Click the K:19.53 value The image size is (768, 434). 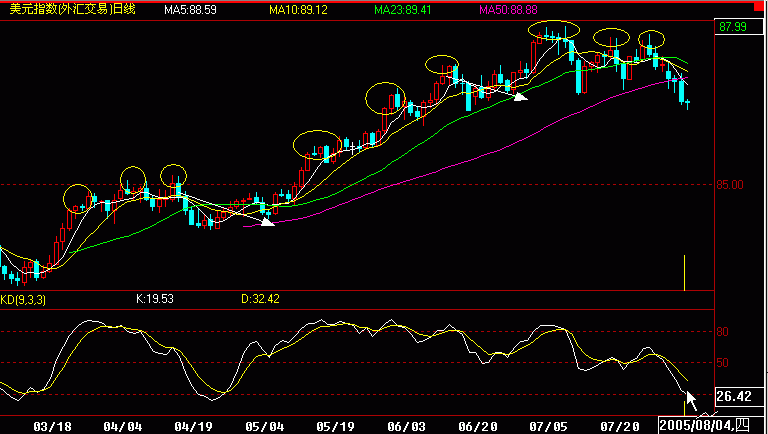(155, 299)
